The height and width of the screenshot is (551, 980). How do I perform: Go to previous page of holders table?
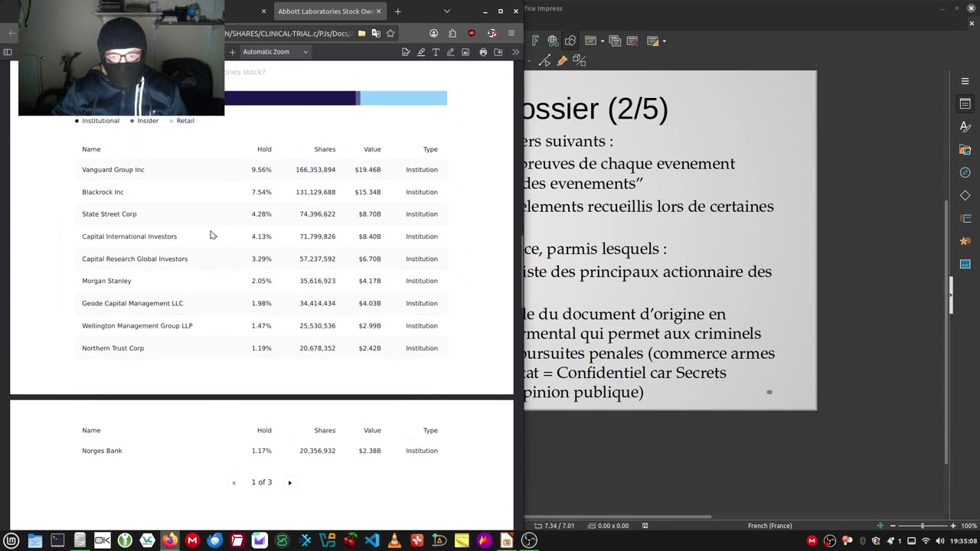[x=234, y=483]
